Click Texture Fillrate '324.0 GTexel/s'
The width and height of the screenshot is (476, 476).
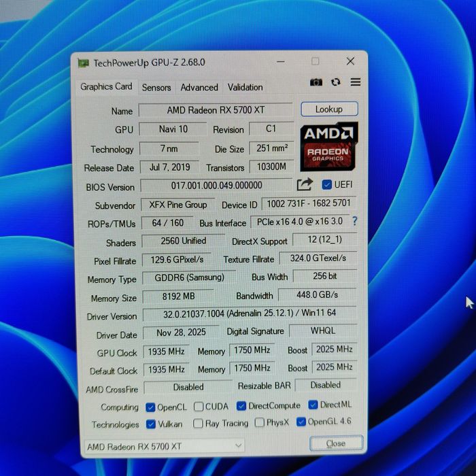[x=318, y=258]
